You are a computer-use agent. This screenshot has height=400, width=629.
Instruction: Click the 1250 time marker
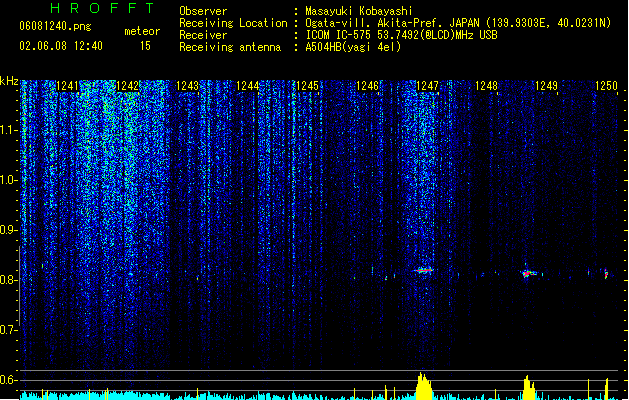click(x=607, y=86)
